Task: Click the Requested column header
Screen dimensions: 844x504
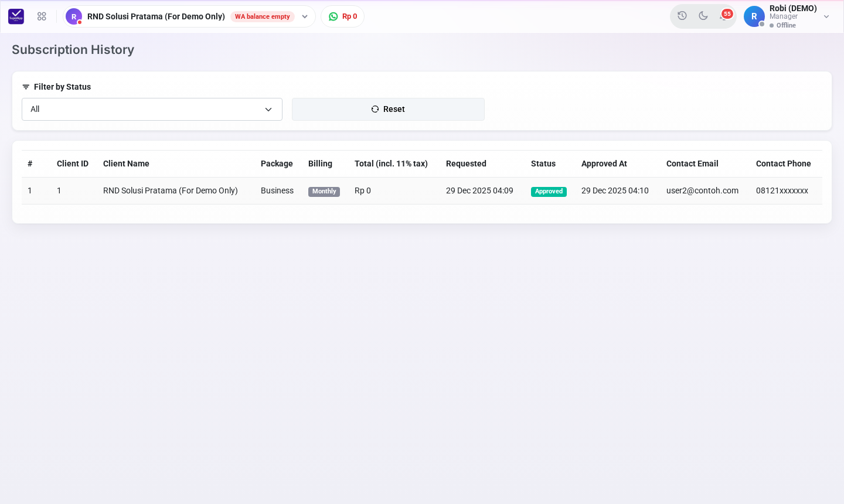Action: point(466,164)
